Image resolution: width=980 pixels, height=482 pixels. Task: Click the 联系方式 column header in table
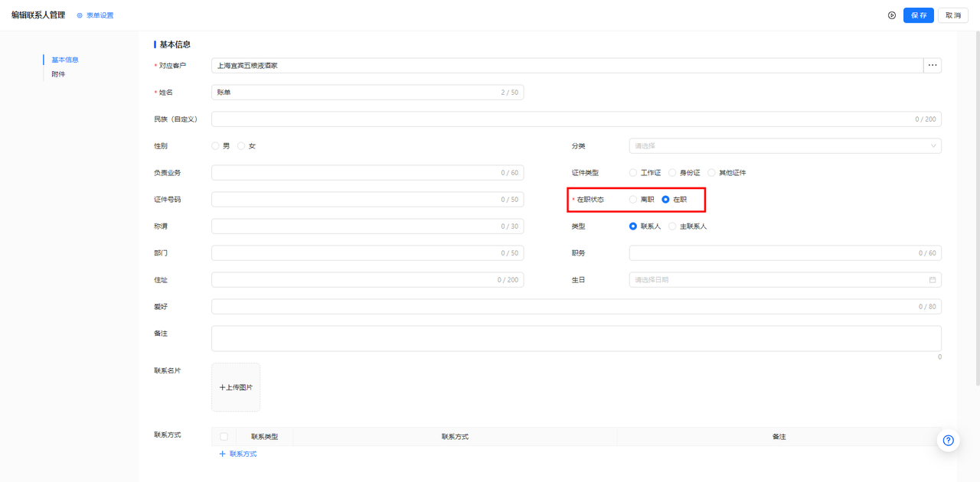click(455, 437)
